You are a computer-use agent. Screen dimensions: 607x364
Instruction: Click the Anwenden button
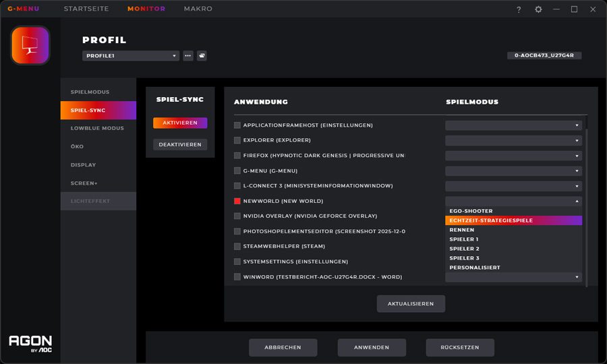point(372,347)
